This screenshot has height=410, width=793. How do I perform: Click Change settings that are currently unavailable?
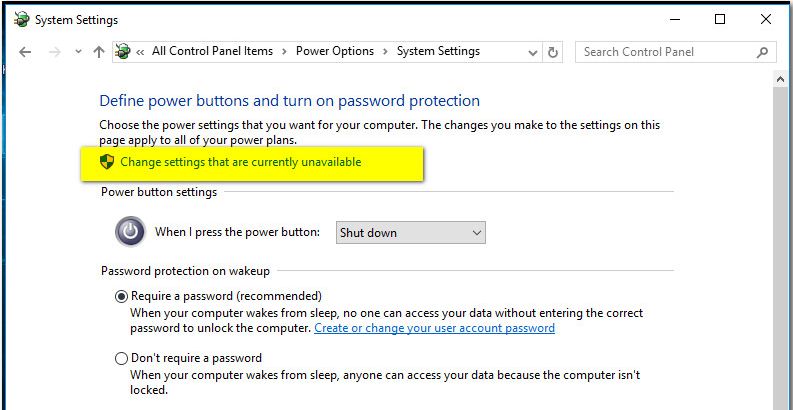pyautogui.click(x=241, y=162)
